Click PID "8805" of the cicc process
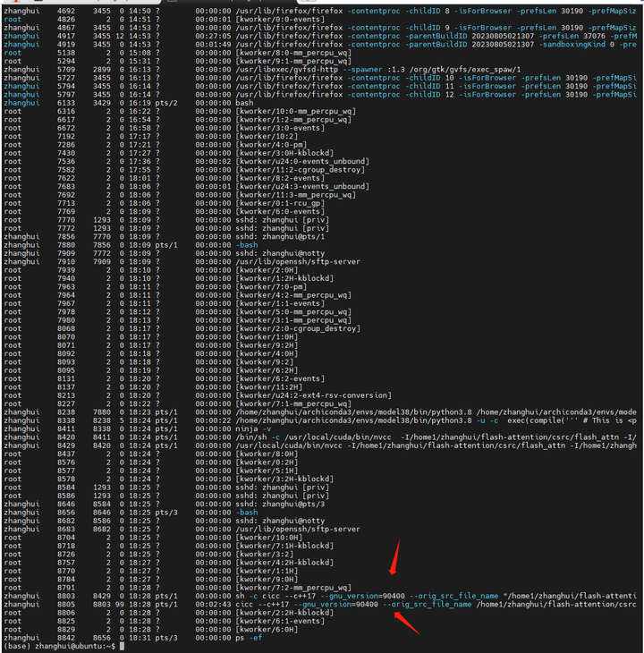 [66, 605]
